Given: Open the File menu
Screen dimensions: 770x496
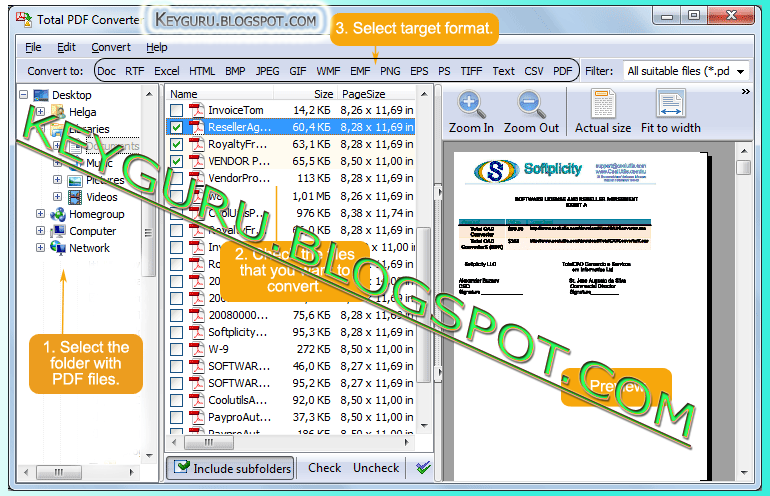Looking at the screenshot, I should click(x=33, y=47).
